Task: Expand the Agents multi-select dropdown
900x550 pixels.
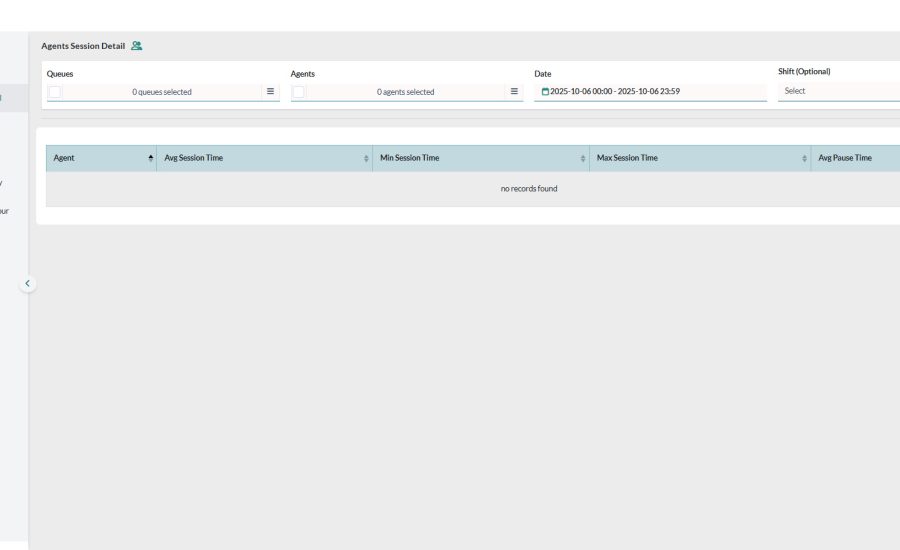Action: [x=405, y=92]
